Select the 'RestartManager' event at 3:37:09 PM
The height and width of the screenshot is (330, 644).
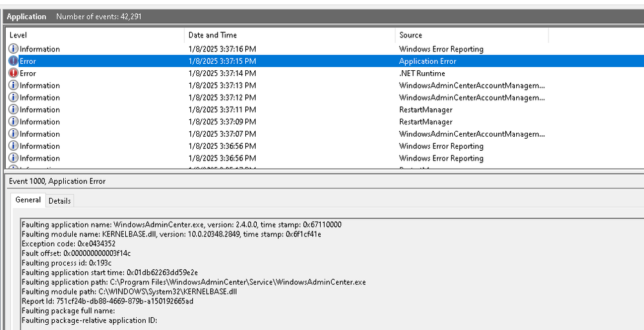pos(425,122)
